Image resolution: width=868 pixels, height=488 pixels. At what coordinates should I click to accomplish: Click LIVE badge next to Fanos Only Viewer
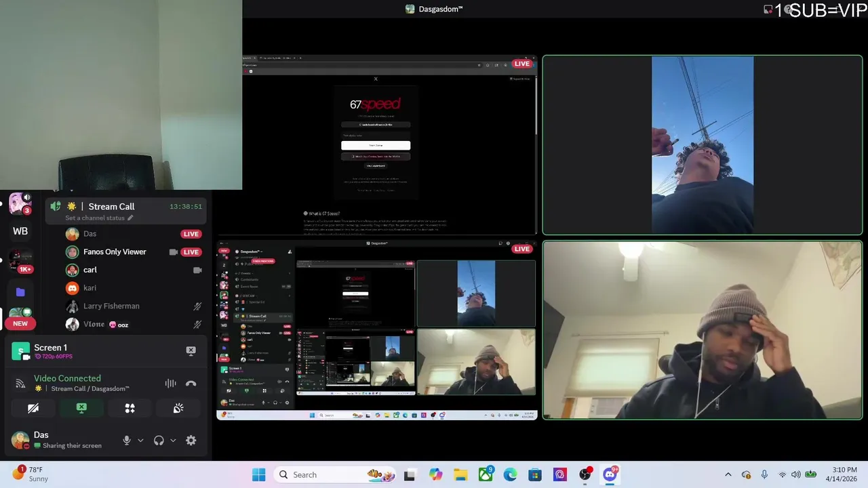coord(191,252)
